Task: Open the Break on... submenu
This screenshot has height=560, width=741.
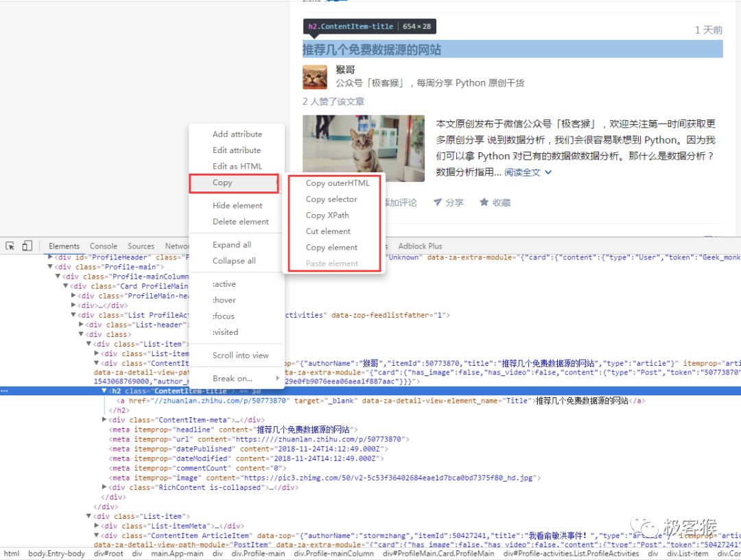Action: pyautogui.click(x=237, y=379)
